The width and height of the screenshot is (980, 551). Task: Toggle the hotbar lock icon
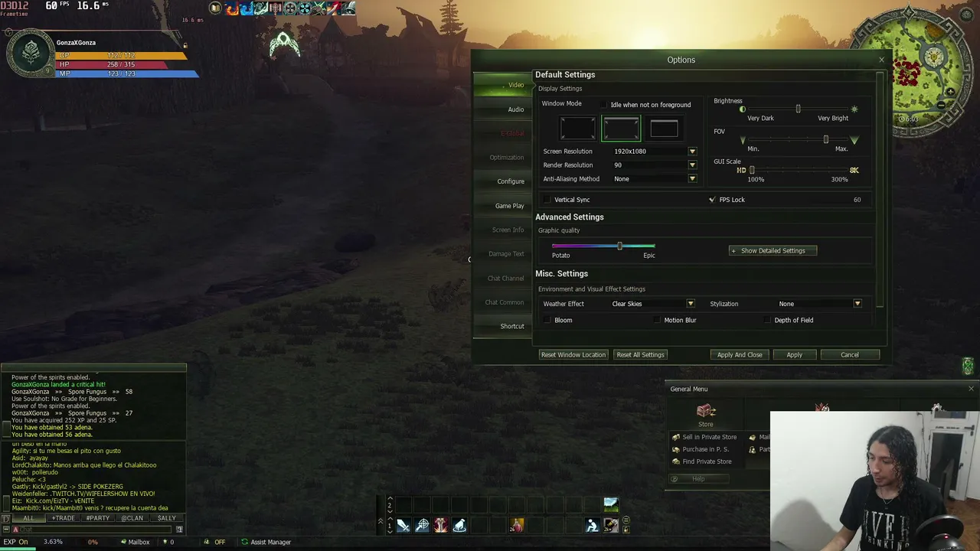tap(626, 529)
